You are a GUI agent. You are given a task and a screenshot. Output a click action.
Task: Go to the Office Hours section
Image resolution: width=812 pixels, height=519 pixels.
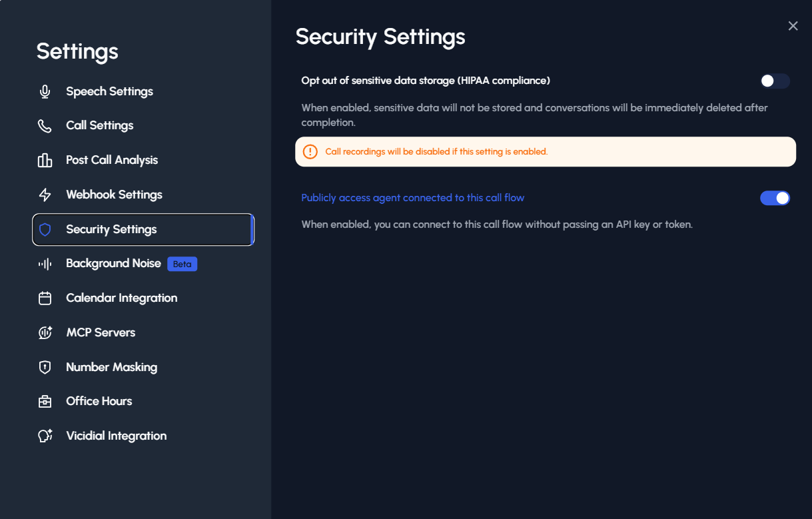[99, 402]
